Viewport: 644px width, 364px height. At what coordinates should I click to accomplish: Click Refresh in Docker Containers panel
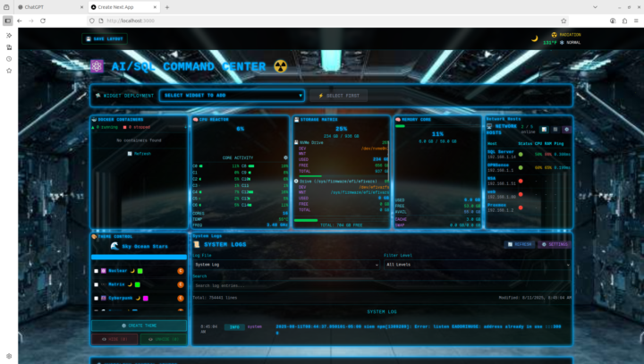[140, 154]
